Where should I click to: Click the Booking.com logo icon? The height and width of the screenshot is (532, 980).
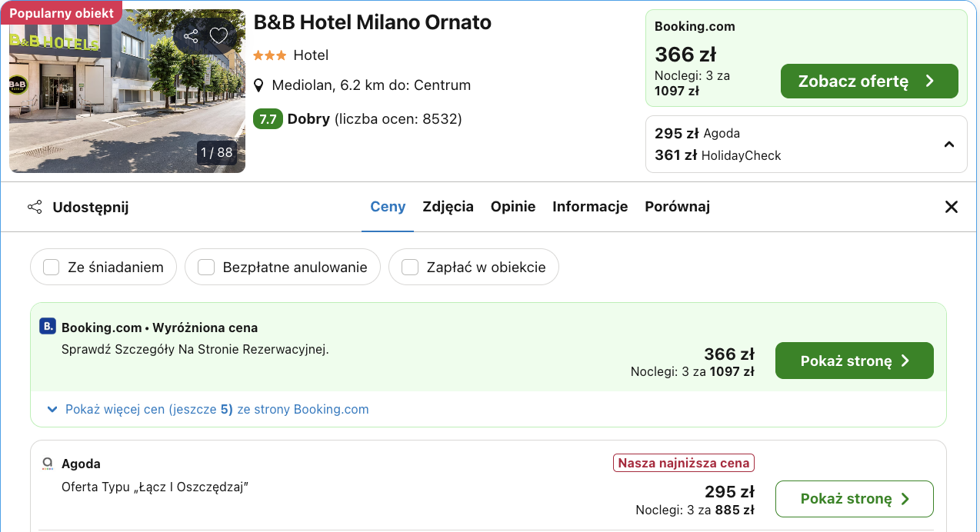tap(47, 326)
